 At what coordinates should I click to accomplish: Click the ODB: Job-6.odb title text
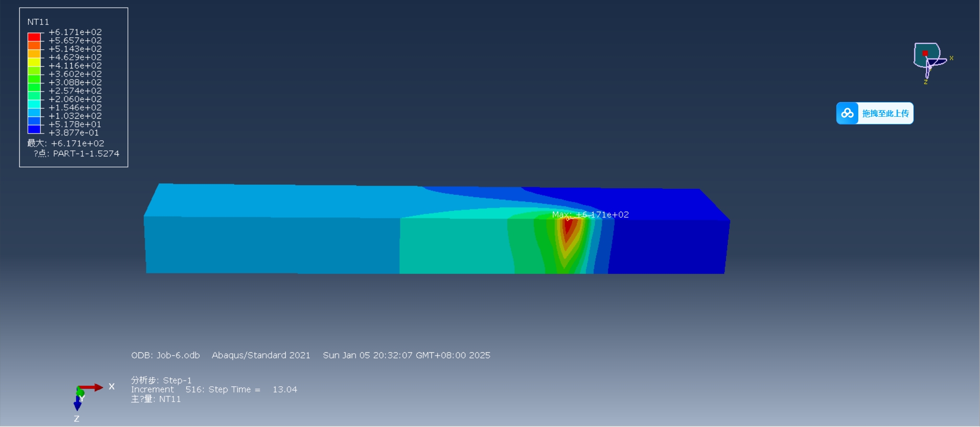[165, 355]
